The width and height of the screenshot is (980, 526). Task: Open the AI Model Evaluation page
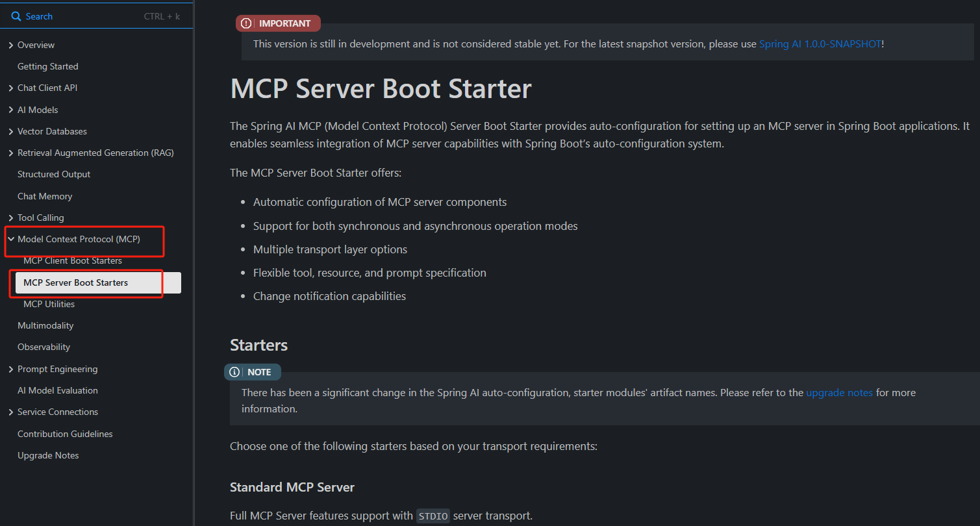(x=58, y=390)
